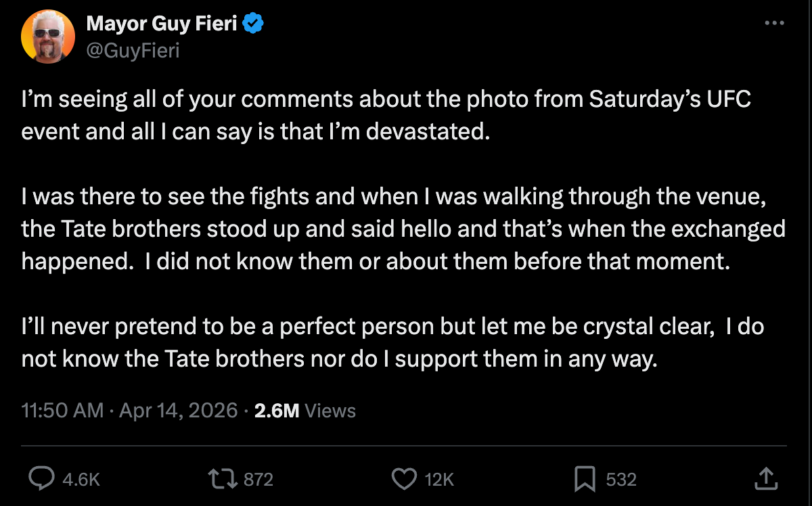Open Guy Fieri's profile avatar picture
Viewport: 812px width, 506px height.
[x=47, y=37]
